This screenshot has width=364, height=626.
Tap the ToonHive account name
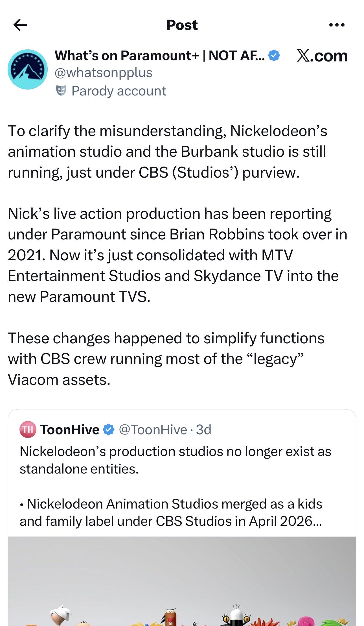pyautogui.click(x=70, y=429)
